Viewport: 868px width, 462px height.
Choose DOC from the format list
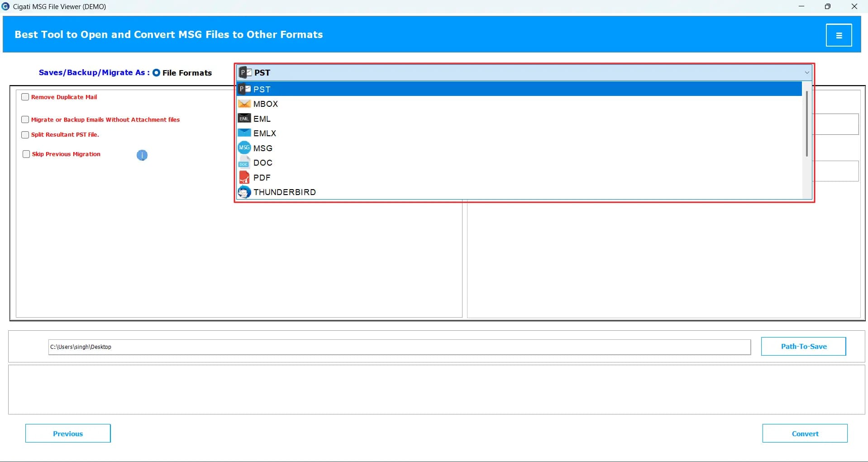pyautogui.click(x=519, y=162)
